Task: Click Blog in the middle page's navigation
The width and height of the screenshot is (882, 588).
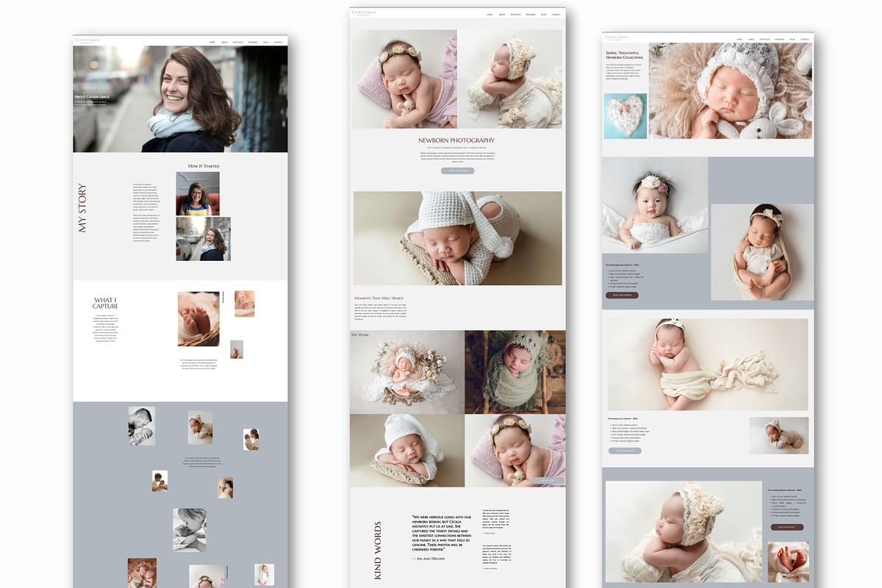Action: click(544, 14)
